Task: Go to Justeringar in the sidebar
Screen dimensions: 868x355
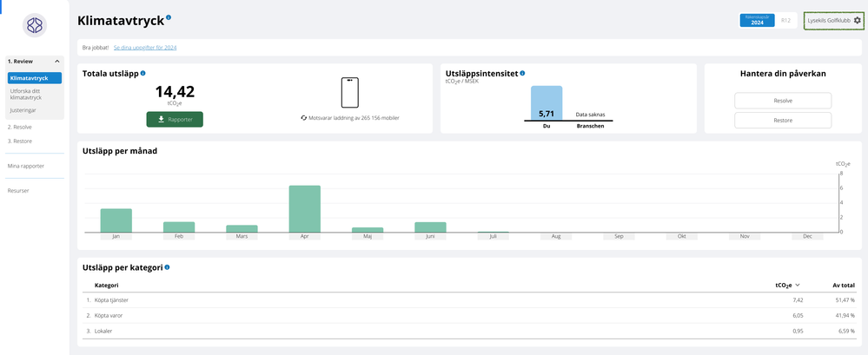Action: click(23, 110)
